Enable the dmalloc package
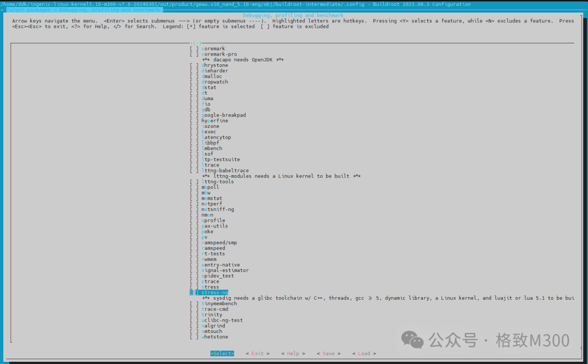This screenshot has height=364, width=588. click(x=194, y=77)
